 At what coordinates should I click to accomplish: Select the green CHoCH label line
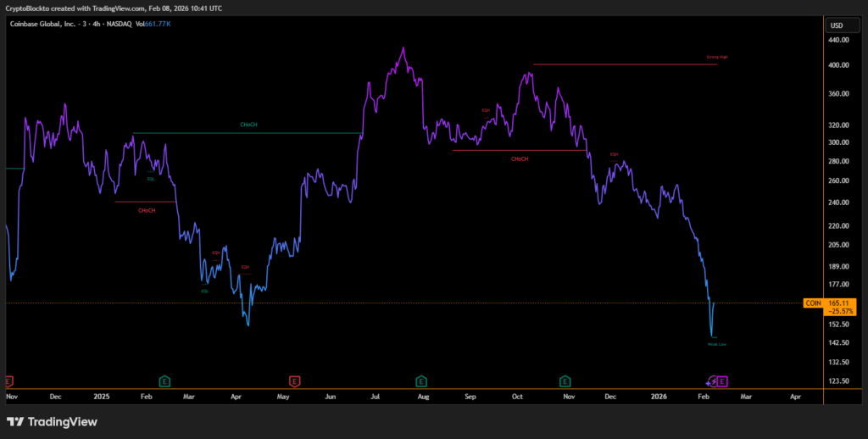248,125
